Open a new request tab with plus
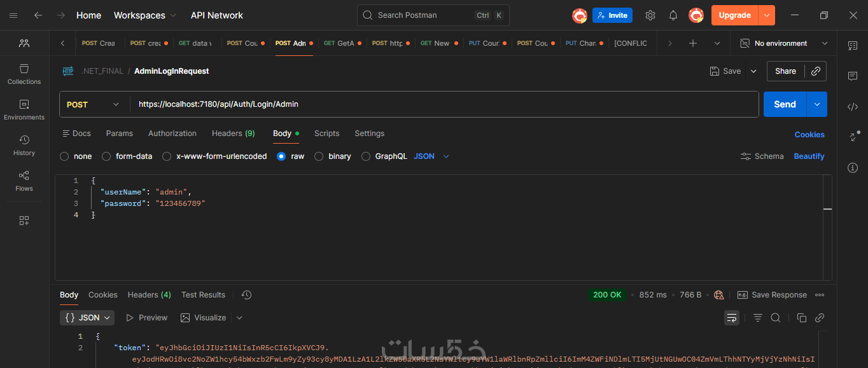This screenshot has width=868, height=368. (x=693, y=43)
